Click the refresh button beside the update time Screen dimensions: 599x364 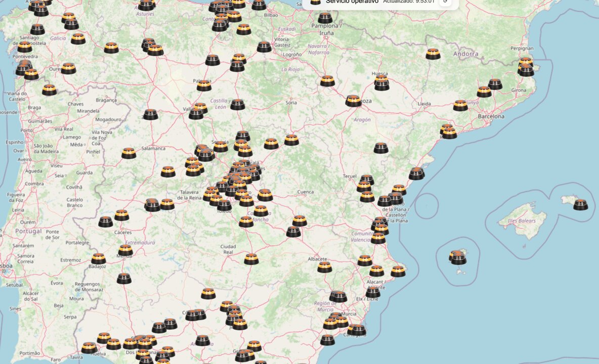[x=445, y=2]
